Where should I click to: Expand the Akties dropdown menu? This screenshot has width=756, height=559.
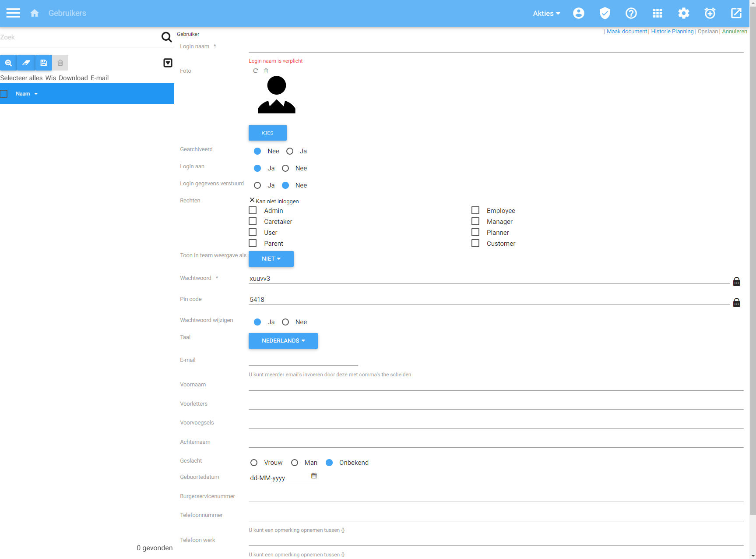[546, 13]
